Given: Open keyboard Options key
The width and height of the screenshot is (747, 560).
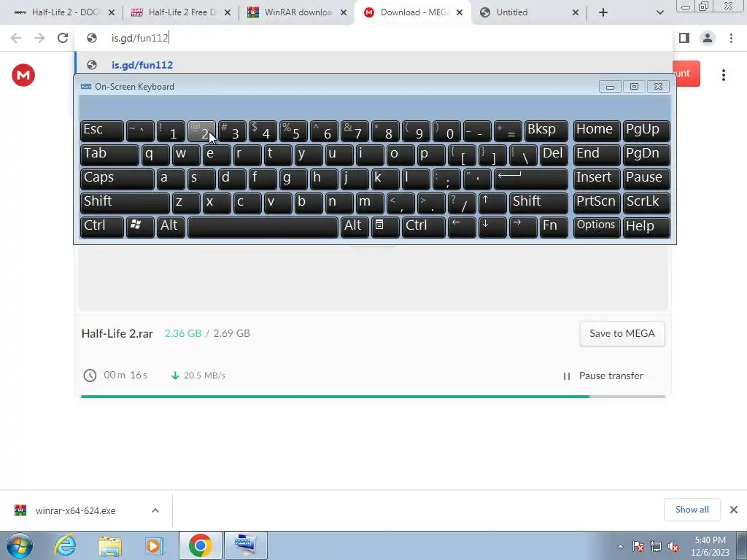Looking at the screenshot, I should coord(597,227).
